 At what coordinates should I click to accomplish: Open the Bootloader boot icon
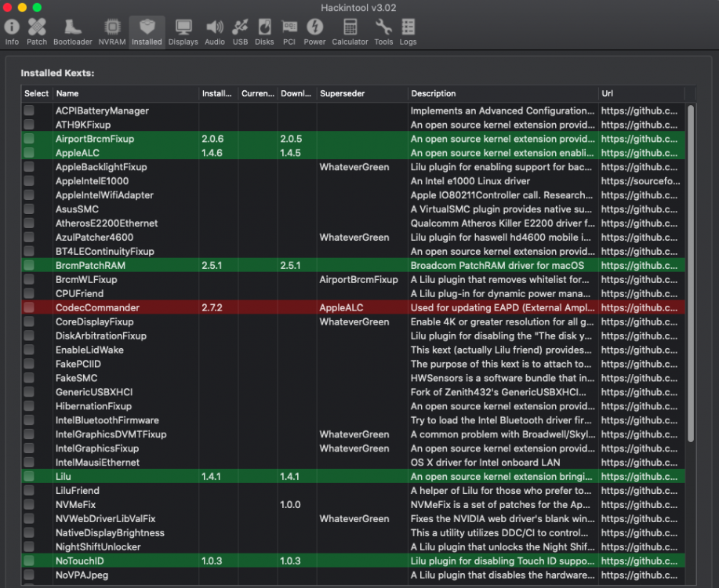[x=72, y=31]
